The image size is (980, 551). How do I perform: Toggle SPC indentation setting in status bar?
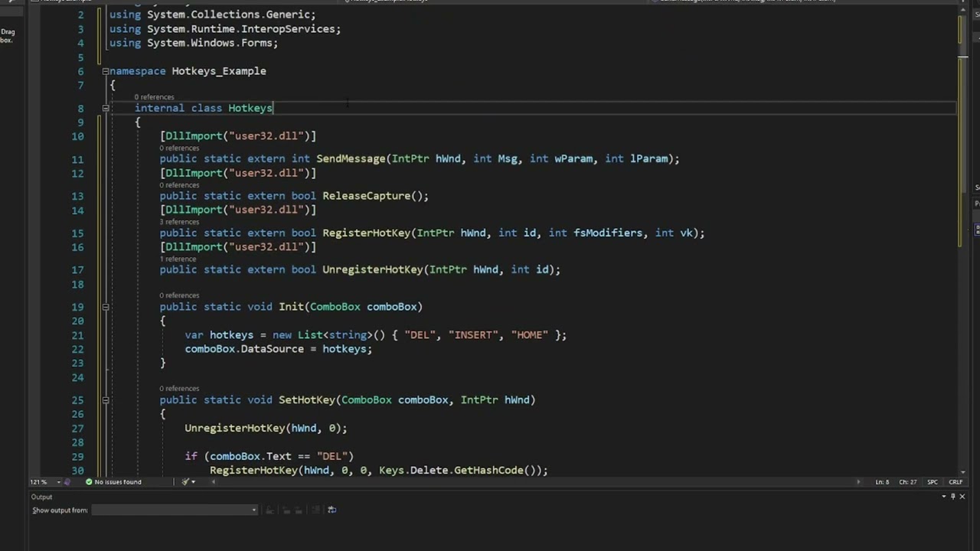tap(933, 482)
